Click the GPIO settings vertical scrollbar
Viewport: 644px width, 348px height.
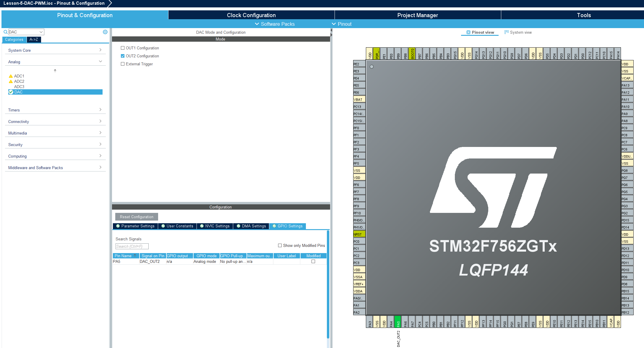328,284
